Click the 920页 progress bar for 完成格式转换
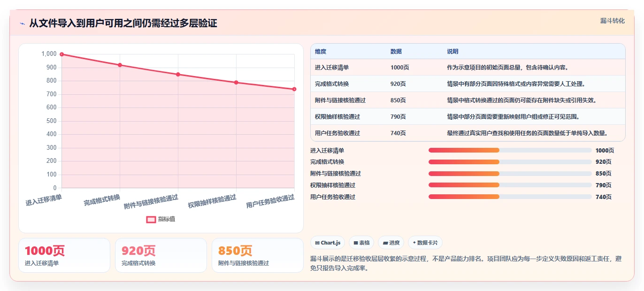 tap(510, 162)
